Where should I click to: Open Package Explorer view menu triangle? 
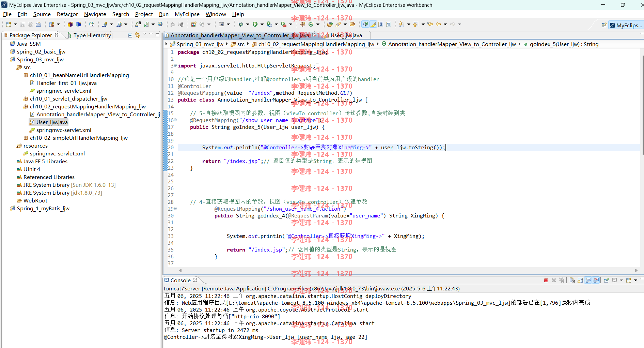pyautogui.click(x=145, y=34)
